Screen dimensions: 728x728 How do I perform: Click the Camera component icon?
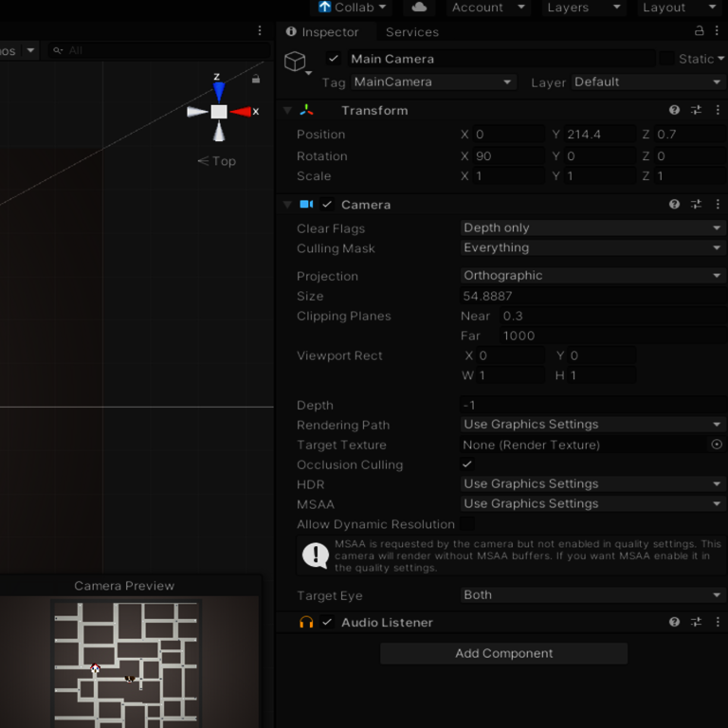[x=306, y=205]
